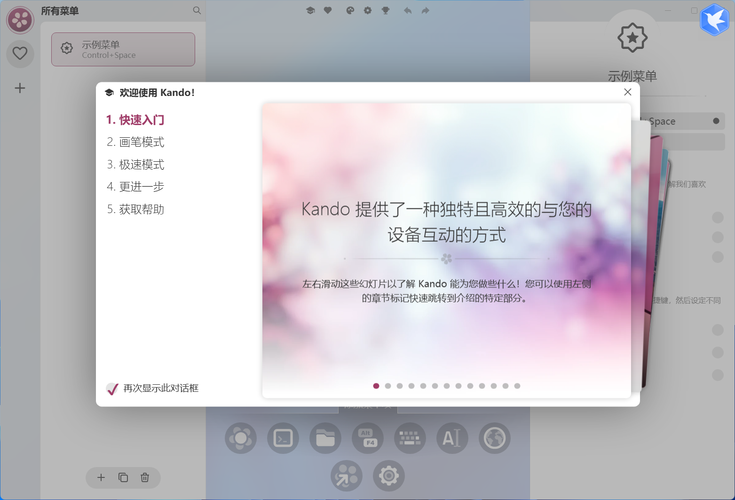The height and width of the screenshot is (500, 735).
Task: Select the insert text item icon
Action: click(x=452, y=437)
